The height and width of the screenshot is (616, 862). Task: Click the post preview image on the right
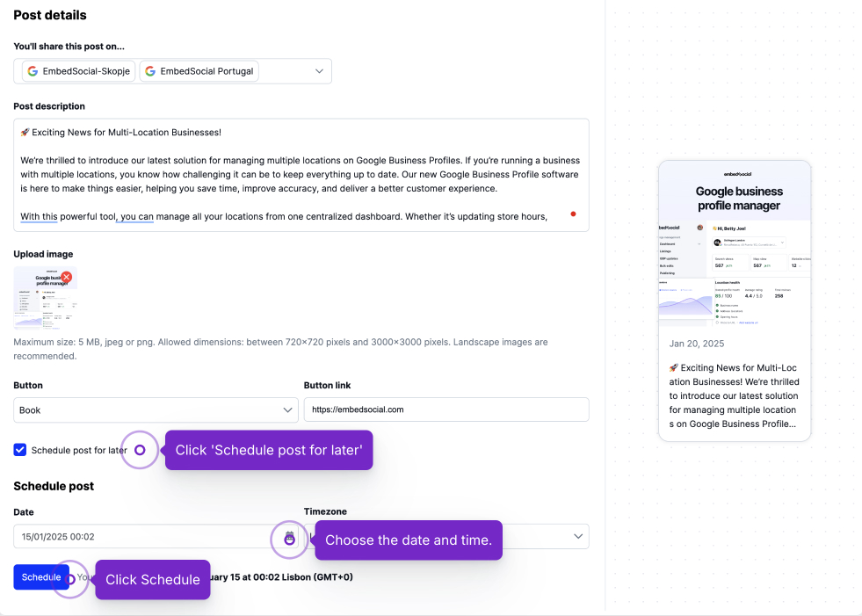pos(735,243)
